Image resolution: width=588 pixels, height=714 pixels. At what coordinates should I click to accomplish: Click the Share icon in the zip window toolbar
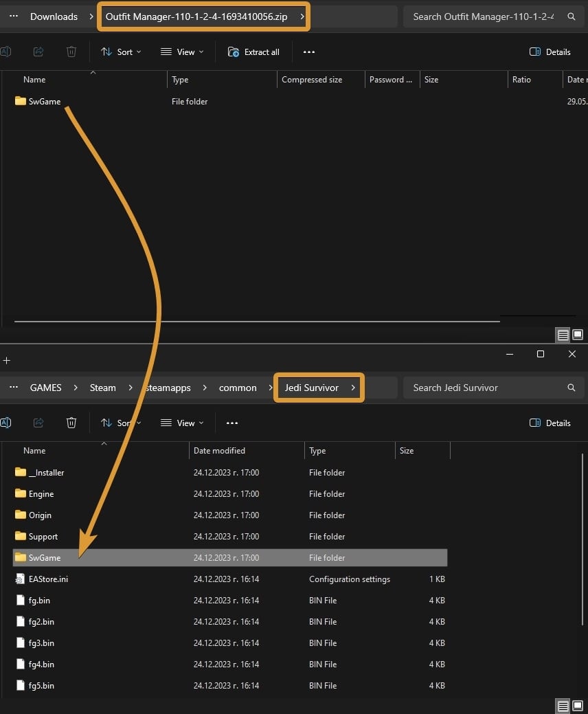(38, 52)
